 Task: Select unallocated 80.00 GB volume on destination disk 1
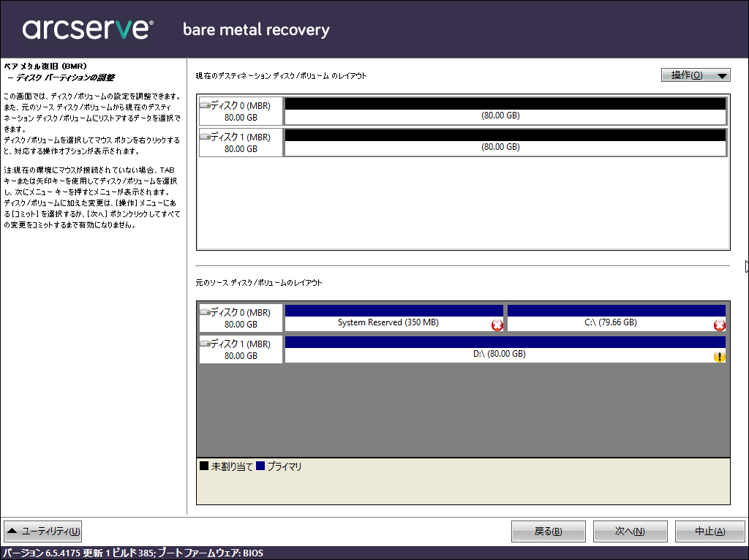point(505,143)
